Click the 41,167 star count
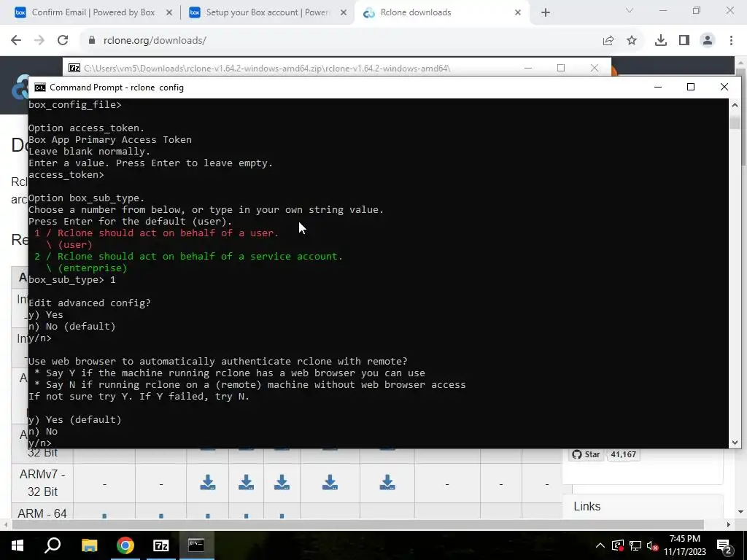 (x=623, y=454)
